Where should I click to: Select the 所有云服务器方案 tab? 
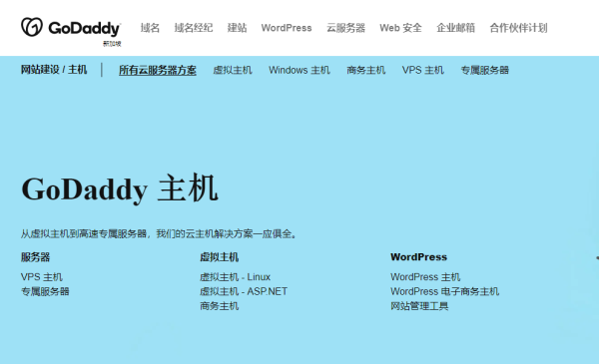tap(158, 70)
